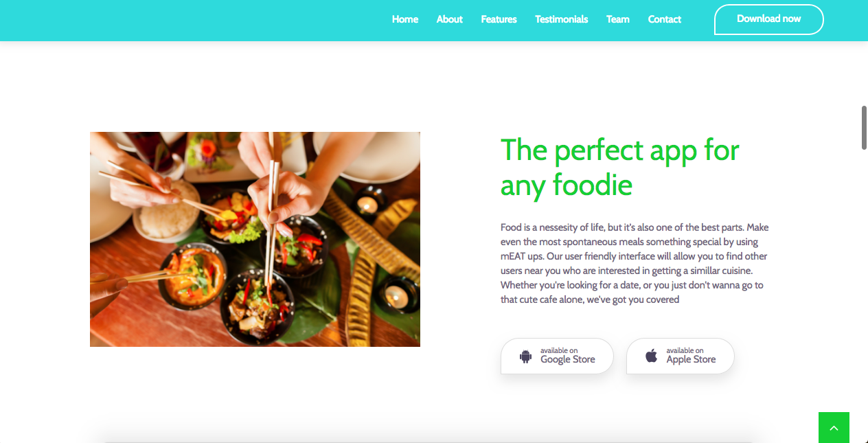The width and height of the screenshot is (868, 443).
Task: Open the Testimonials nav link
Action: pyautogui.click(x=562, y=19)
